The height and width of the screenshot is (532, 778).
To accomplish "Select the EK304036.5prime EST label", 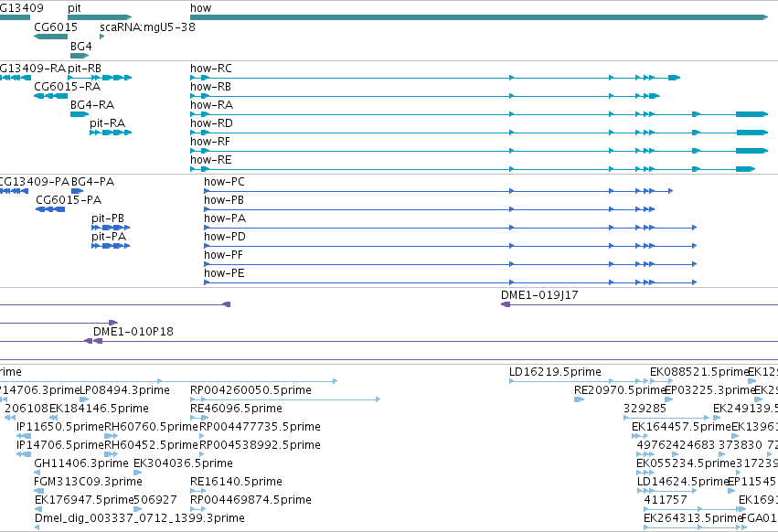I will click(x=183, y=463).
